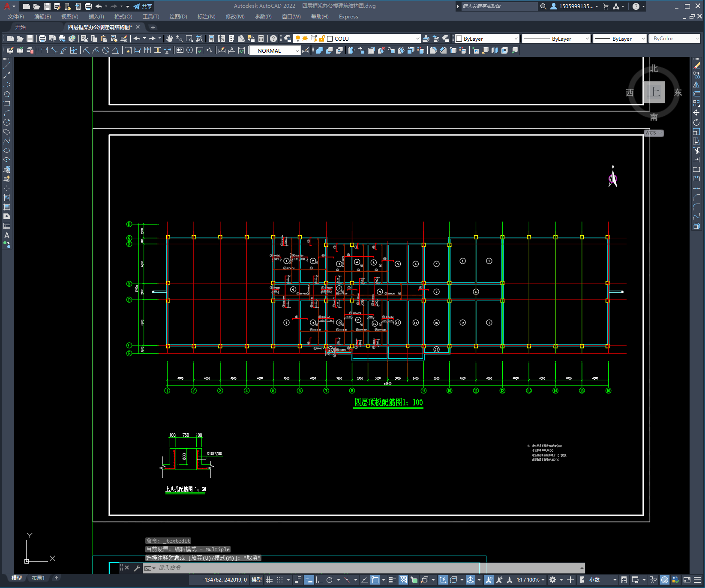Switch to the 布局1 layout tab

(x=38, y=578)
